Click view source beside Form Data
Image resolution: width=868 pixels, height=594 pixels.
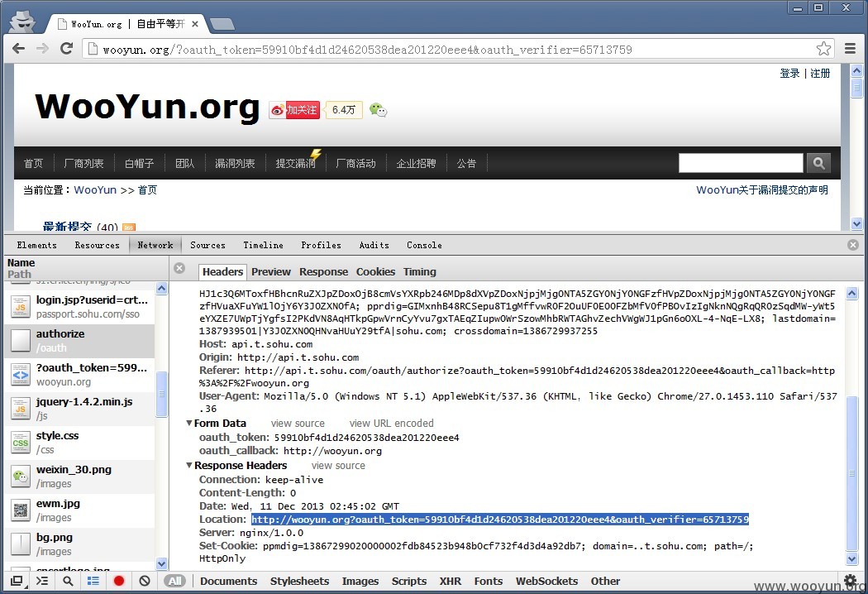(298, 424)
